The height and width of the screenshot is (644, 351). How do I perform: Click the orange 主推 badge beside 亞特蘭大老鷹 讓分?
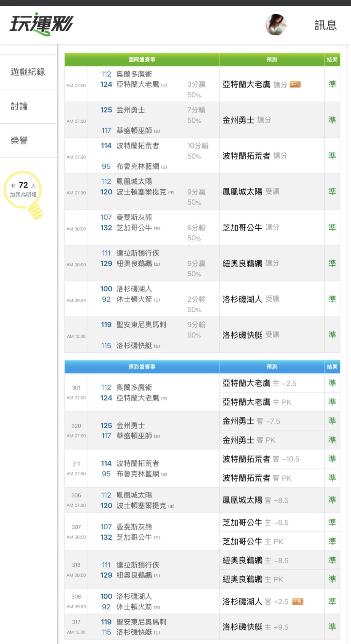[x=295, y=84]
